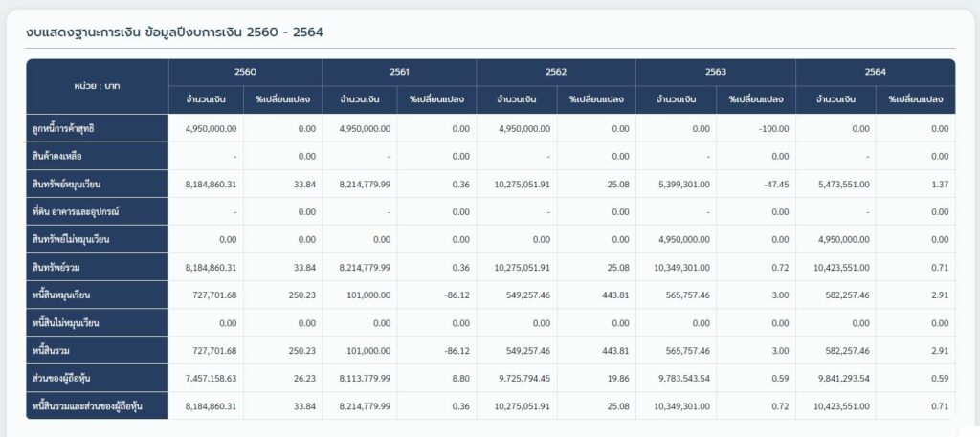Click the หน่วย : บาท header cell
Image resolution: width=980 pixels, height=437 pixels.
(97, 86)
